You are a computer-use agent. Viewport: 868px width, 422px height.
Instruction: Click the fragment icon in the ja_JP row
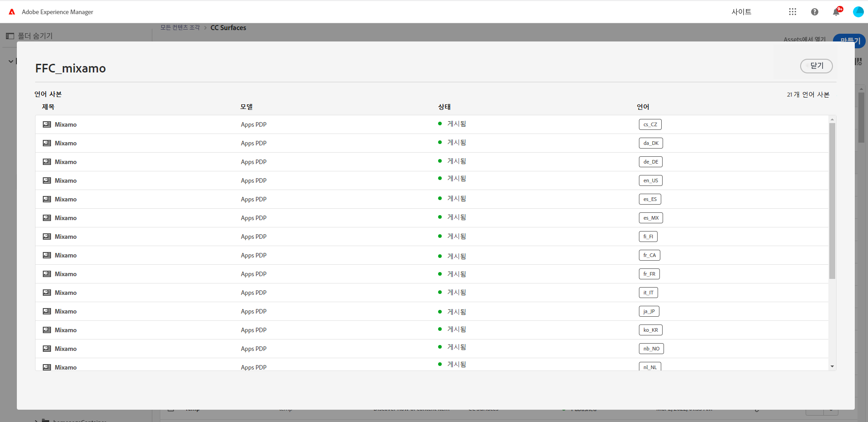[47, 311]
